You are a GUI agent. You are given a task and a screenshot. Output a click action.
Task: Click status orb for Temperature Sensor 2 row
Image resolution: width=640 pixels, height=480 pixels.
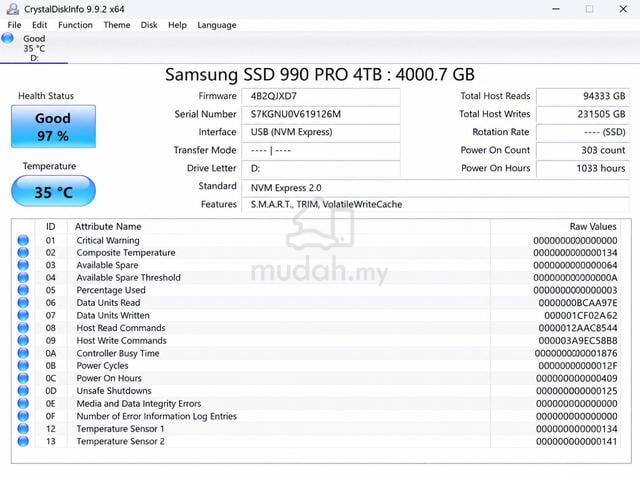coord(23,441)
